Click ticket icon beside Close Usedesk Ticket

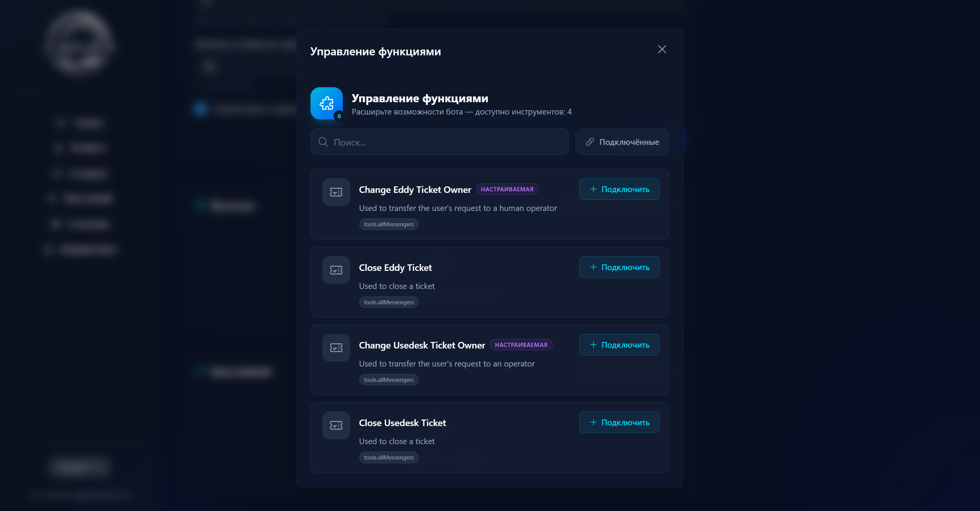click(336, 425)
